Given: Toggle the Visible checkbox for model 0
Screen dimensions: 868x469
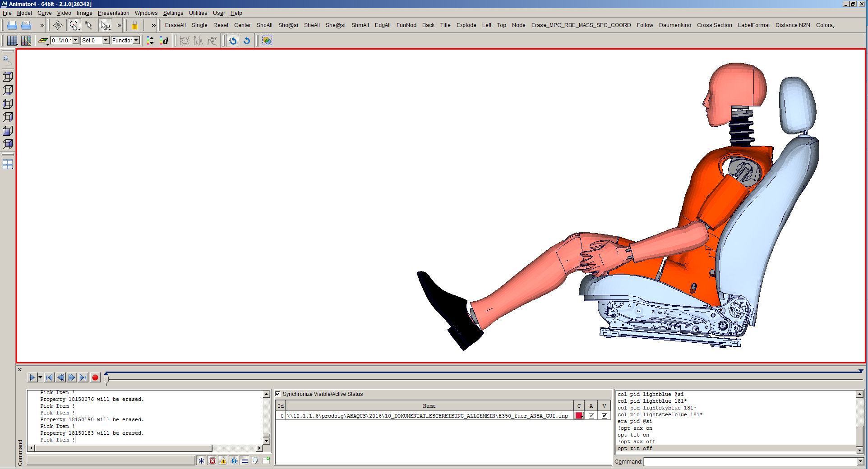Looking at the screenshot, I should pyautogui.click(x=605, y=416).
